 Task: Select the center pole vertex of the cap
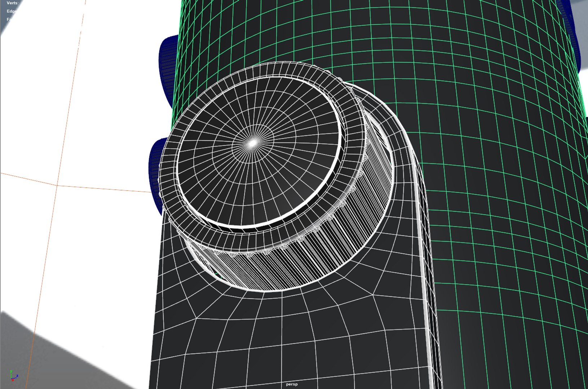click(253, 143)
